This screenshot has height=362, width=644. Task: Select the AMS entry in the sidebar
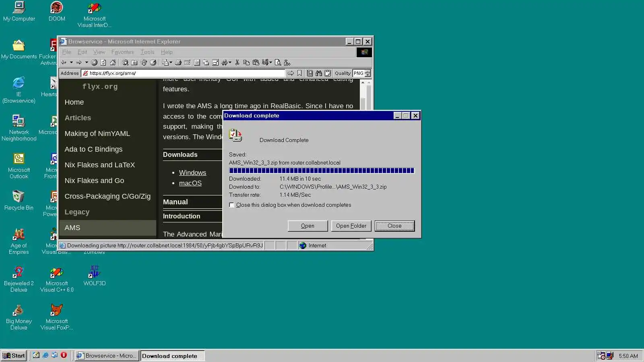pyautogui.click(x=107, y=228)
